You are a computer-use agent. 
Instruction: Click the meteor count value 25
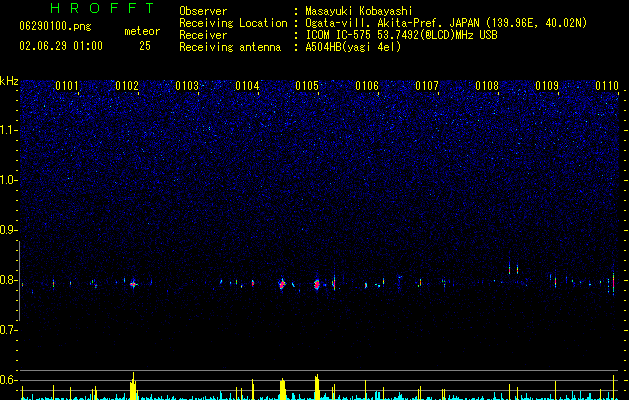[145, 46]
